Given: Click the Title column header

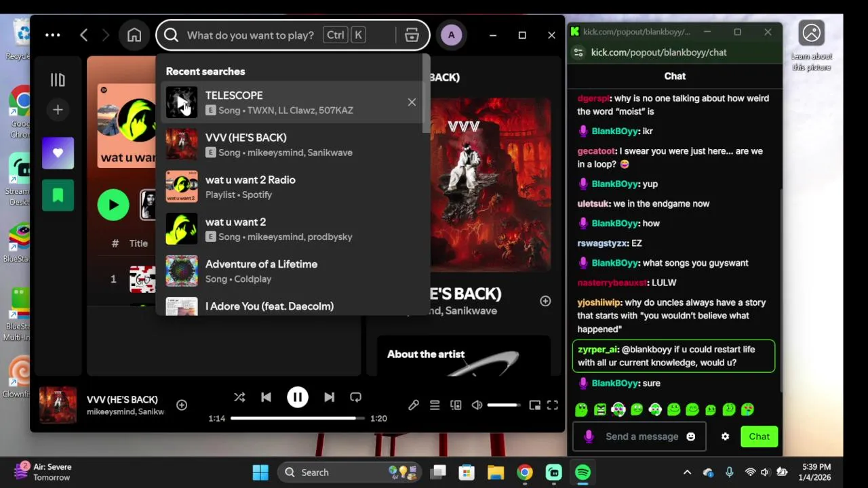Looking at the screenshot, I should coord(138,243).
